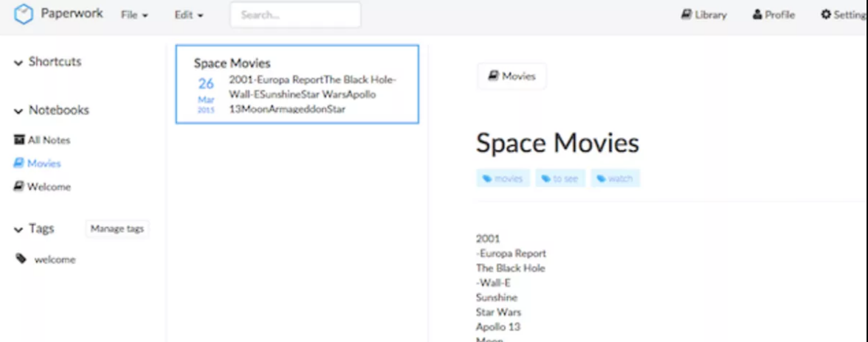The width and height of the screenshot is (868, 342).
Task: Collapse the Notebooks section
Action: pos(51,111)
